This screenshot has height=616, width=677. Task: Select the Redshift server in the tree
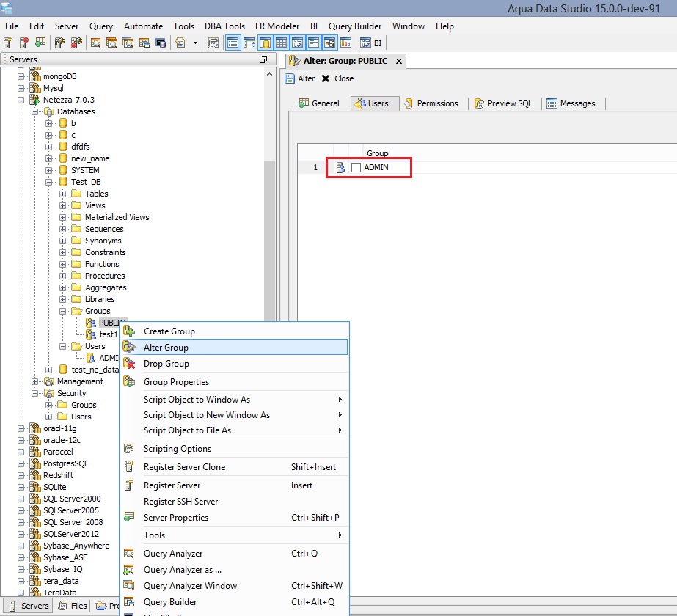pyautogui.click(x=58, y=475)
